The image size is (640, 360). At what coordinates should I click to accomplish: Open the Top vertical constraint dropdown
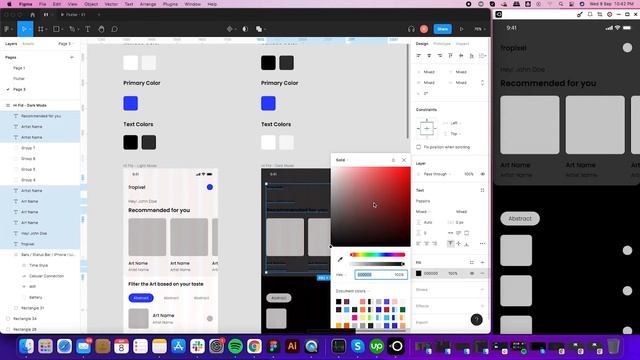click(455, 134)
